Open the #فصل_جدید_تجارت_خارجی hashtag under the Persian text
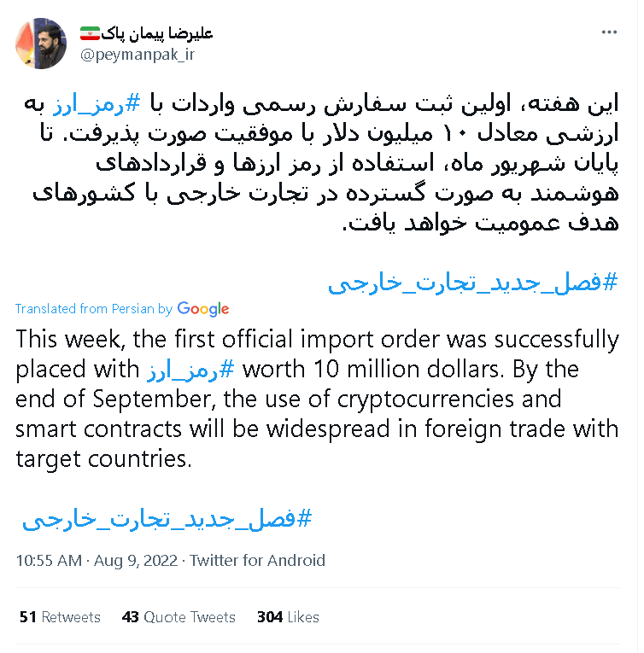Image resolution: width=644 pixels, height=653 pixels. coord(472,283)
